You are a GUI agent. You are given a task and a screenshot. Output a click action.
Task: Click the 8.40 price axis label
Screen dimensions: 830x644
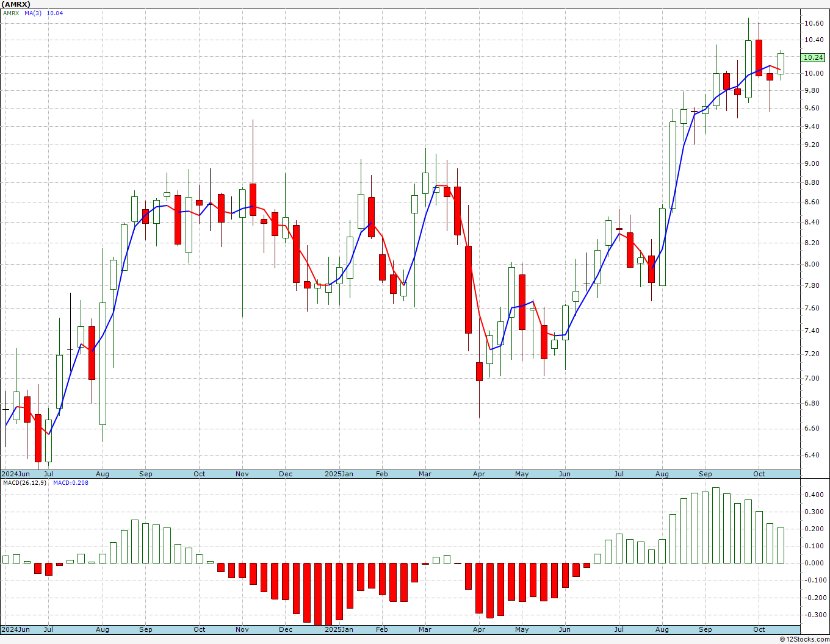813,222
